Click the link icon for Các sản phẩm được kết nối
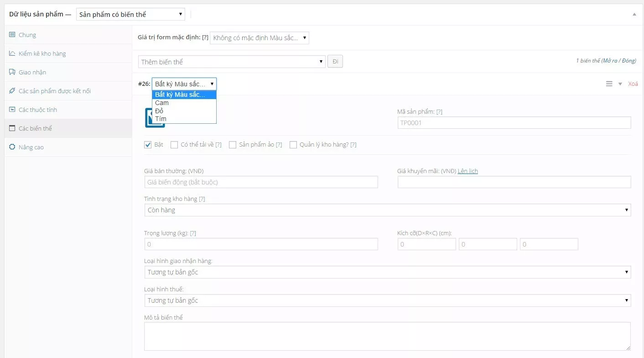Screen dimensions: 644x358 (12, 91)
